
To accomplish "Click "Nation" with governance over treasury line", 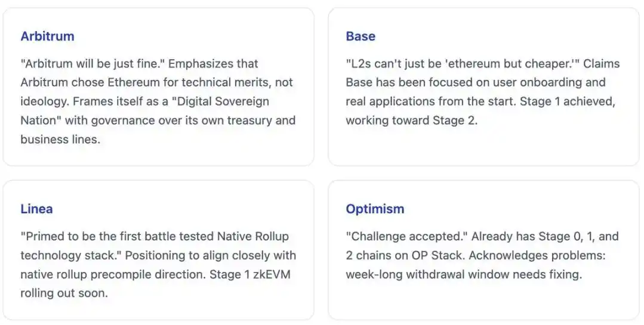I will click(x=158, y=120).
